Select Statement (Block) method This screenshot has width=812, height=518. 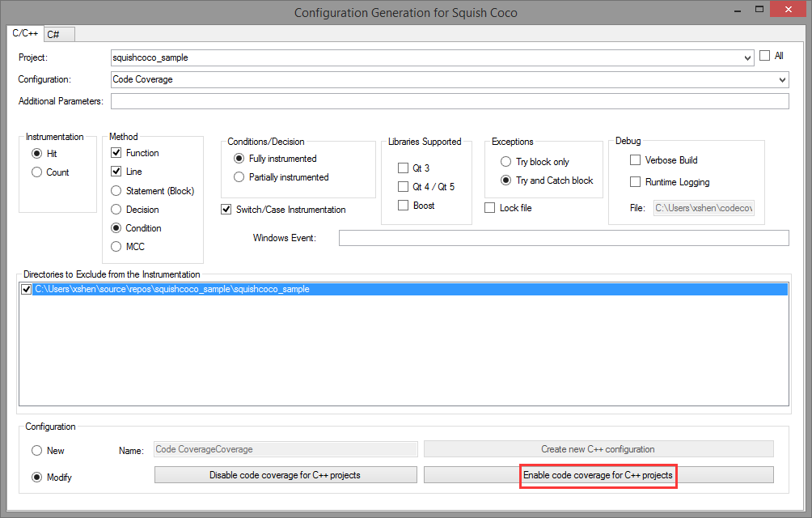click(116, 191)
